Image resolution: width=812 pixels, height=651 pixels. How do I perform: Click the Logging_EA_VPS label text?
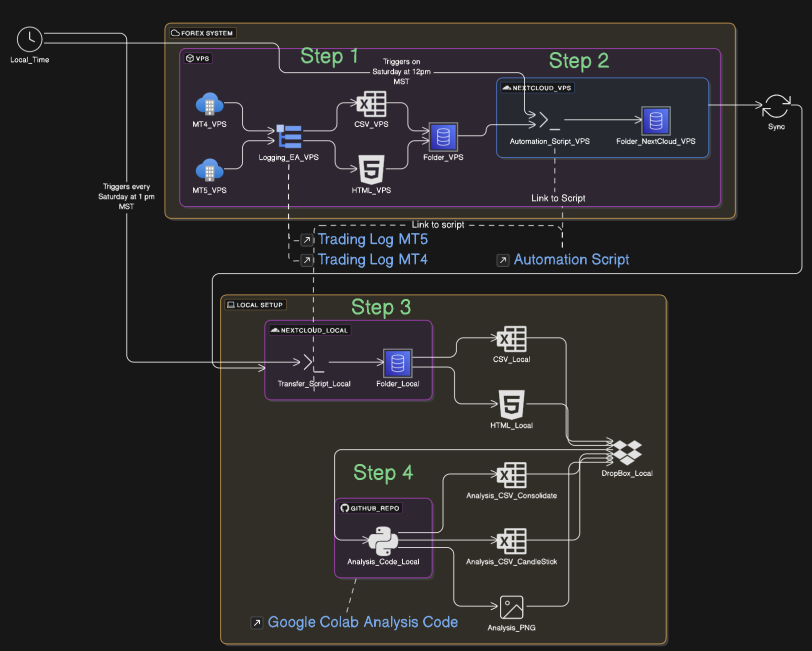(288, 157)
